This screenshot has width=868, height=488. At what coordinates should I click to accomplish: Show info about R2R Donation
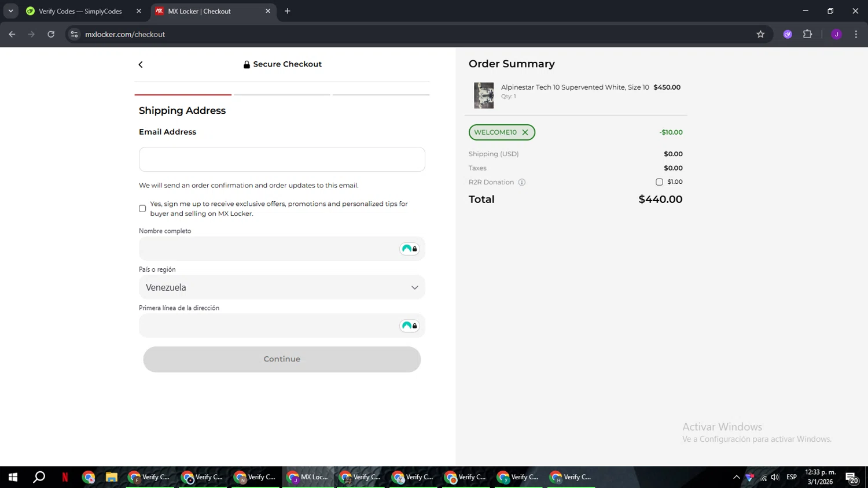[521, 182]
